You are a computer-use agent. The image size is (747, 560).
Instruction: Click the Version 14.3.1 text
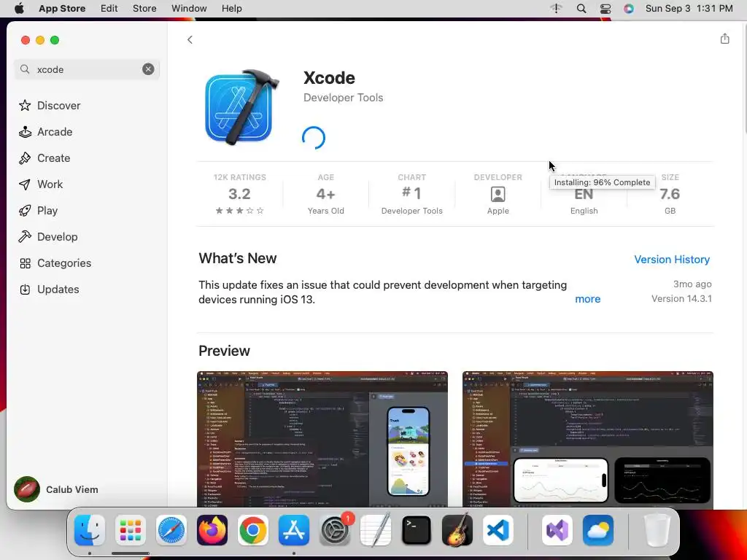681,298
